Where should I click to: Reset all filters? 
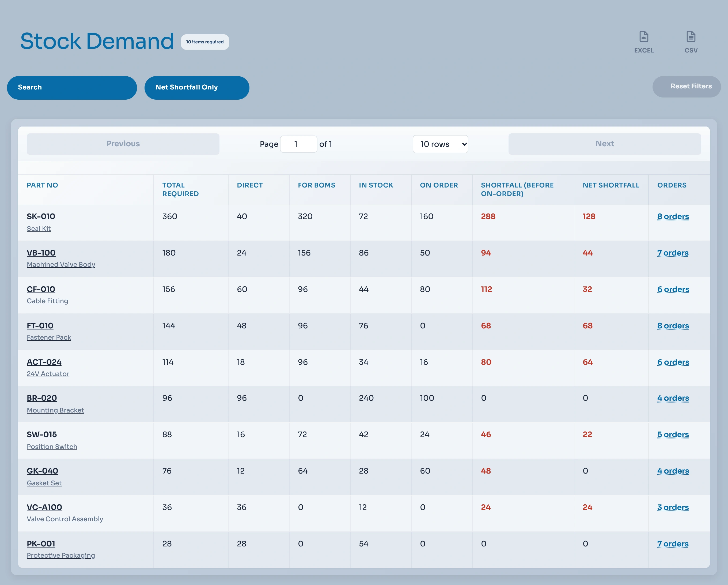point(686,87)
